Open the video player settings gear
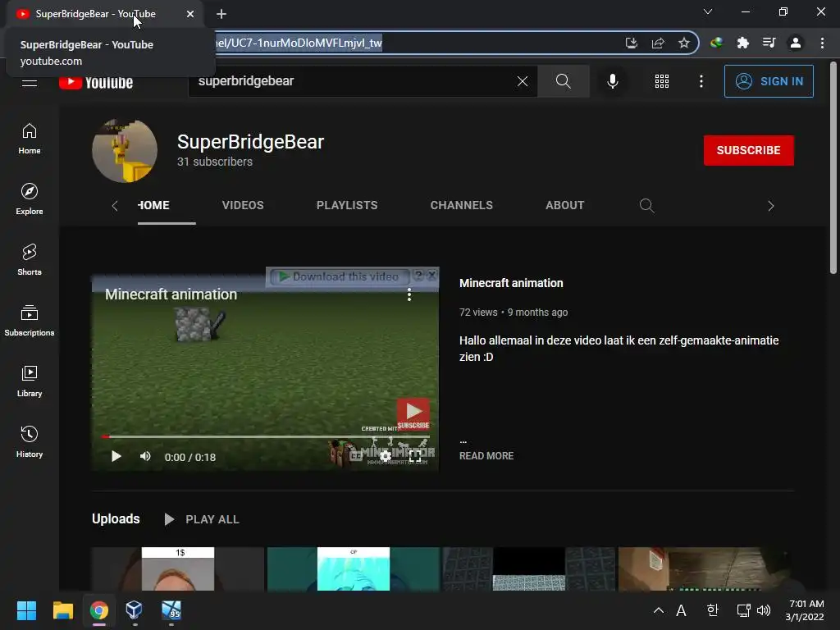This screenshot has width=840, height=630. pyautogui.click(x=386, y=456)
